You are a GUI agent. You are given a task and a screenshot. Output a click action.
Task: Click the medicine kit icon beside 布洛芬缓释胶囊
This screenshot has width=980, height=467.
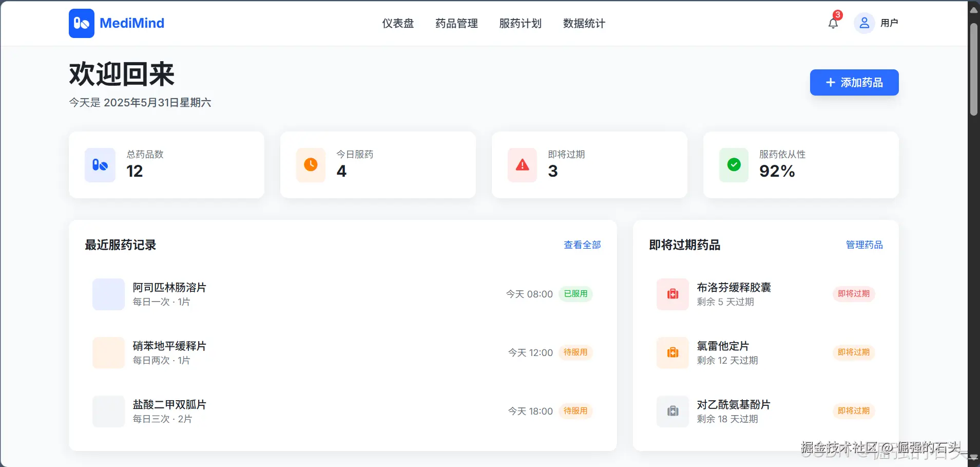[672, 294]
